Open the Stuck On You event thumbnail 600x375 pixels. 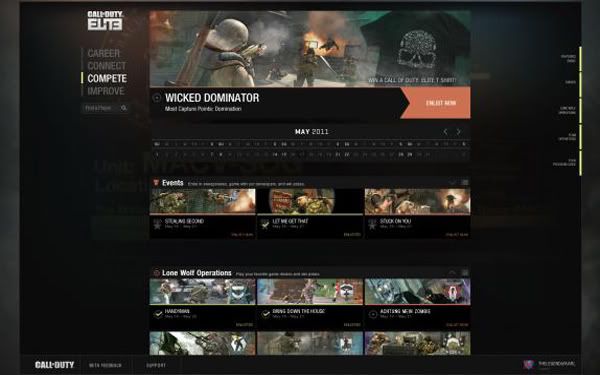(x=417, y=201)
